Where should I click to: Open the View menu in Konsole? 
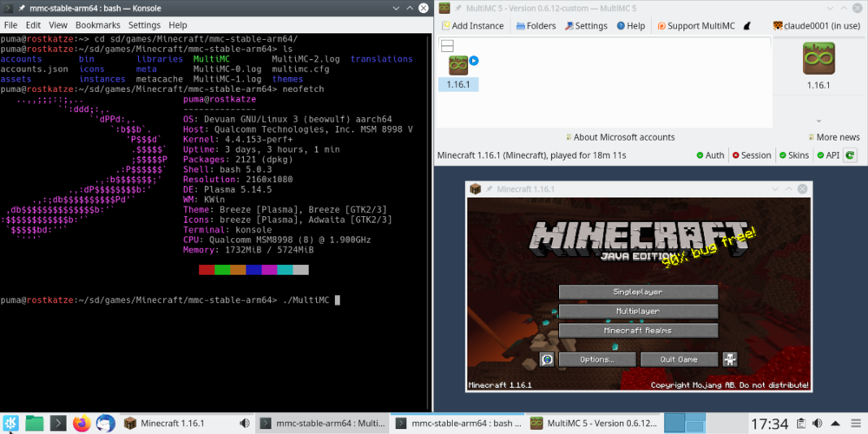(57, 26)
